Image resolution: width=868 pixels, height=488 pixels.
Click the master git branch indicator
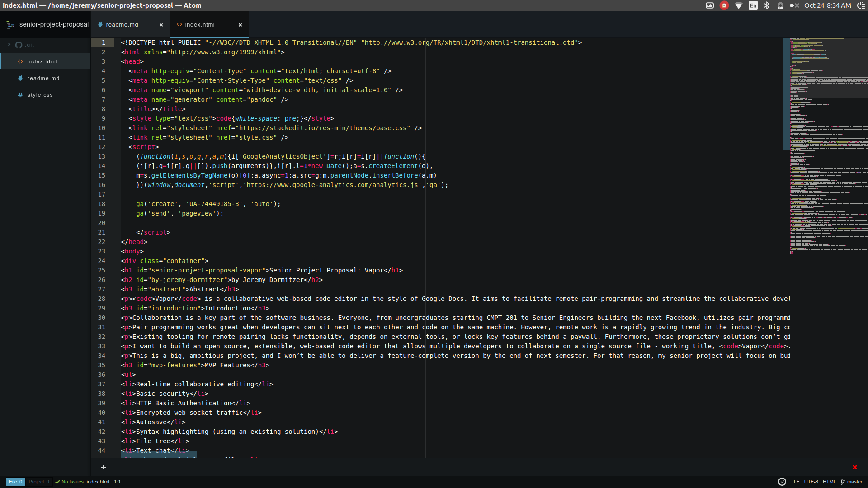851,482
